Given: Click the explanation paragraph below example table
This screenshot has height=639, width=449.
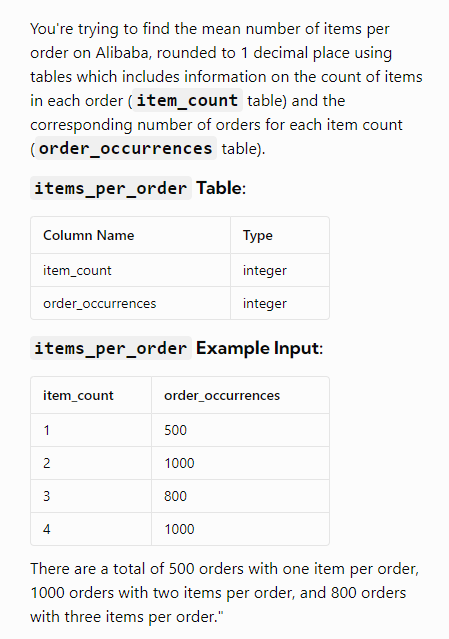Looking at the screenshot, I should (x=224, y=593).
